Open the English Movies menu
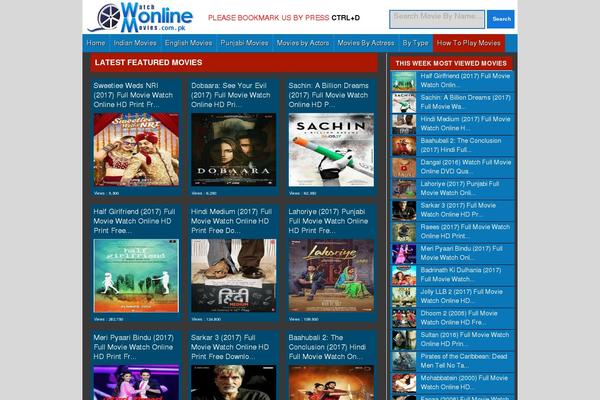 [x=188, y=43]
